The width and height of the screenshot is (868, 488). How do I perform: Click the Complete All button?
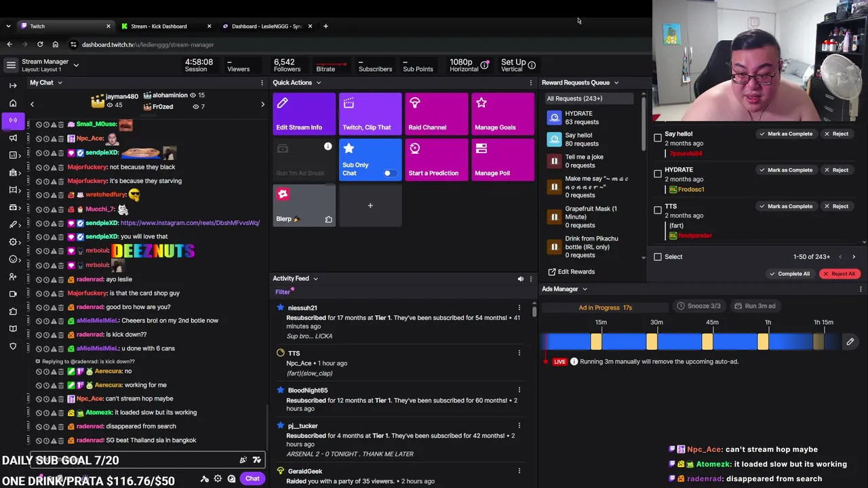click(x=789, y=274)
